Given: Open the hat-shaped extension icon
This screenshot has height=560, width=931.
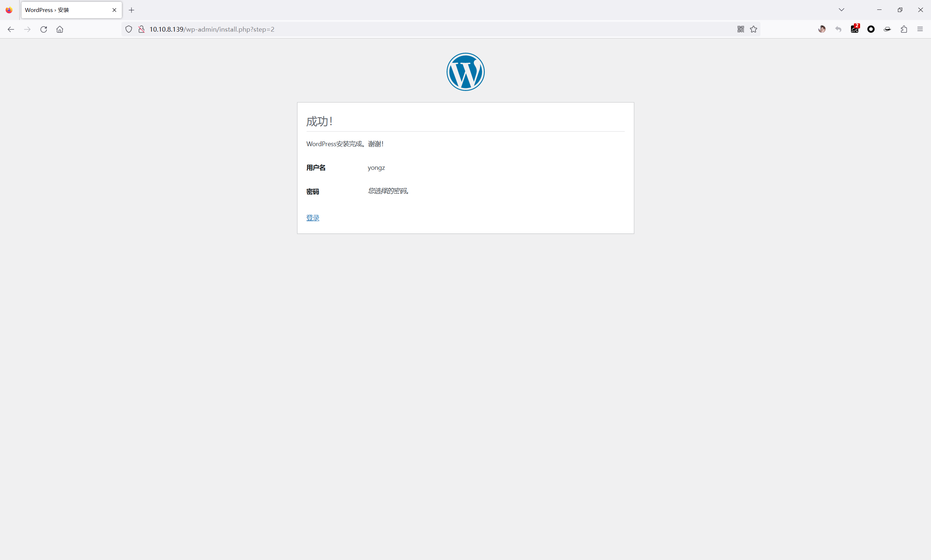Looking at the screenshot, I should click(x=887, y=29).
